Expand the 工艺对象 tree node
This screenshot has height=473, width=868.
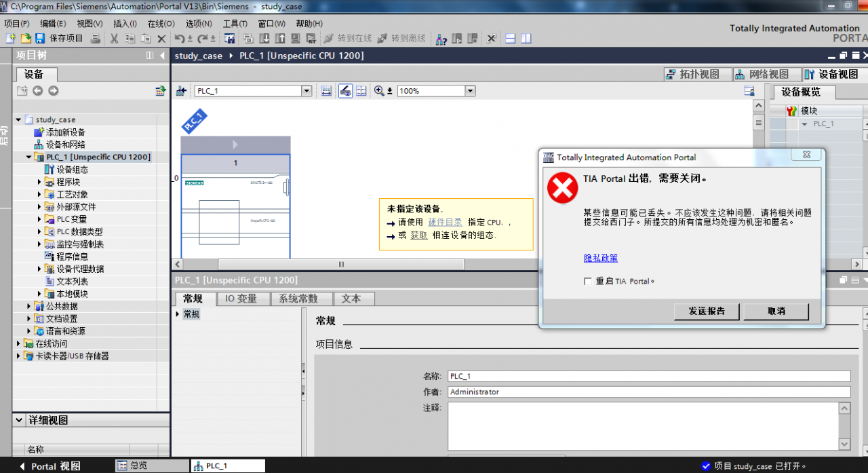coord(39,194)
